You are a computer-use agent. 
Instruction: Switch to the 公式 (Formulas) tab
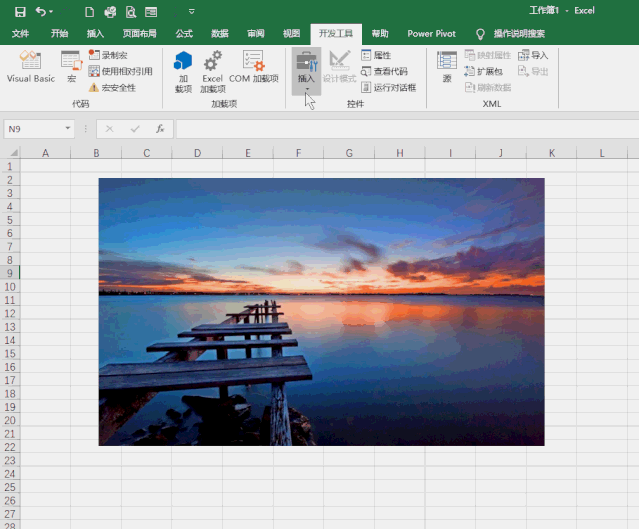(x=184, y=33)
